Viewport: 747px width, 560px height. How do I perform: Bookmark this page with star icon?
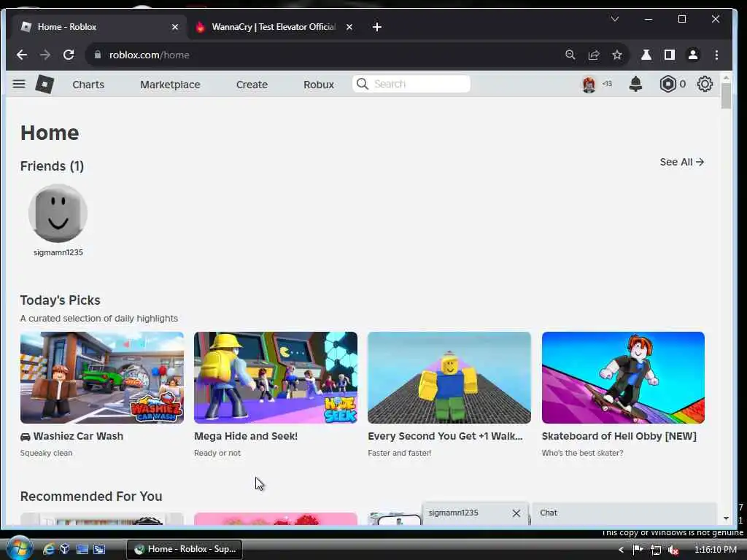tap(617, 55)
